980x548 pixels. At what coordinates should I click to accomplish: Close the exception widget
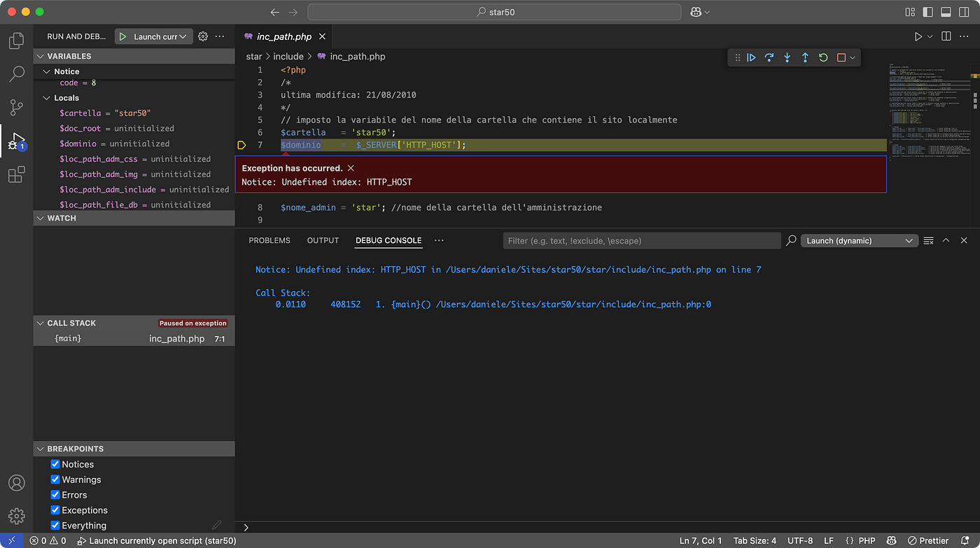[351, 168]
